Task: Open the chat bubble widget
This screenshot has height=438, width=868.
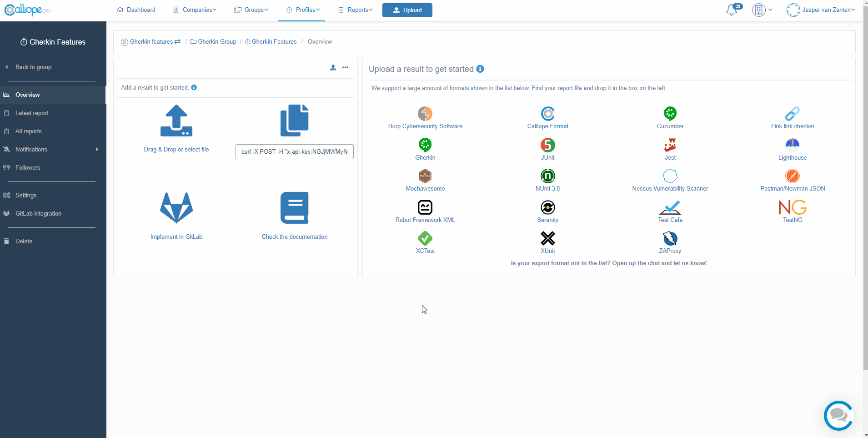Action: [838, 415]
